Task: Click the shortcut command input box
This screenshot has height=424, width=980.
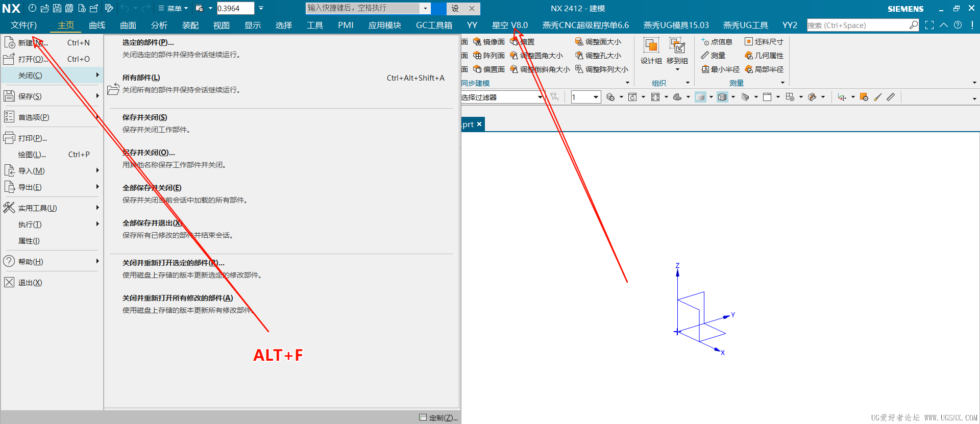Action: [x=363, y=8]
